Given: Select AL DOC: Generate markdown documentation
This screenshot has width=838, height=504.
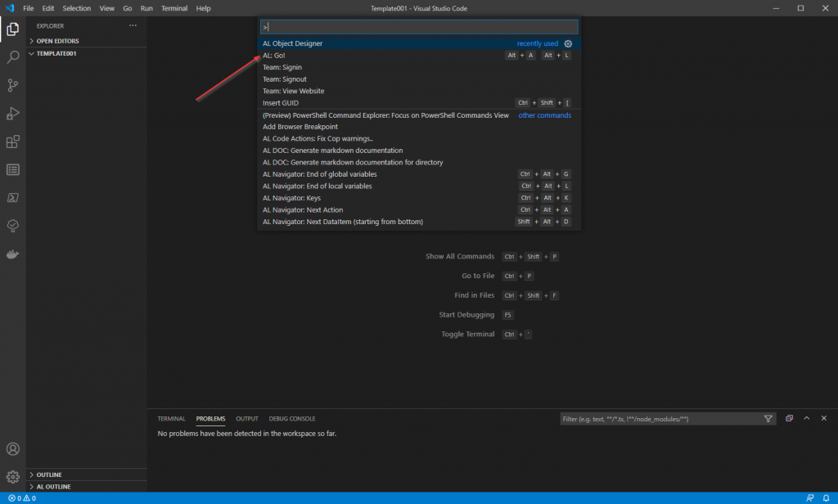Looking at the screenshot, I should click(x=419, y=151).
